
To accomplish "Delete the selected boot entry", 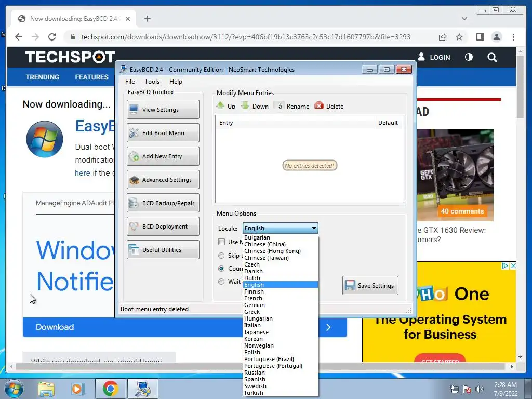I will coord(329,106).
